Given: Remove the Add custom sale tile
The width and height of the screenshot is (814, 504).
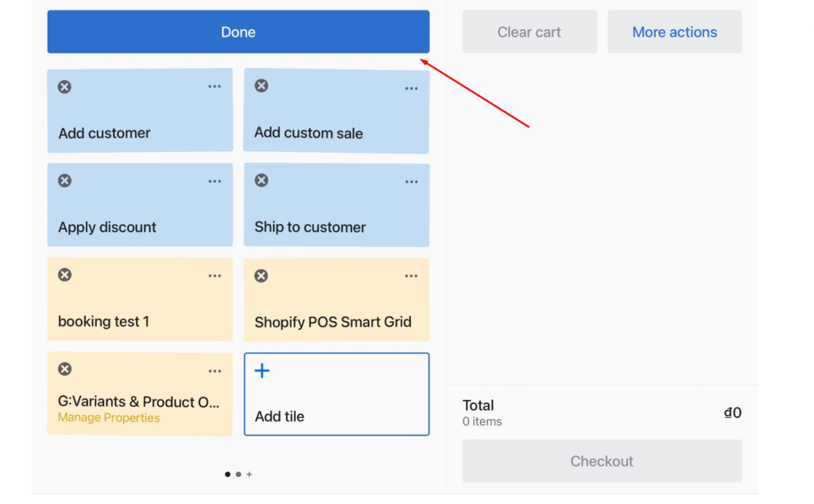Looking at the screenshot, I should [x=262, y=86].
